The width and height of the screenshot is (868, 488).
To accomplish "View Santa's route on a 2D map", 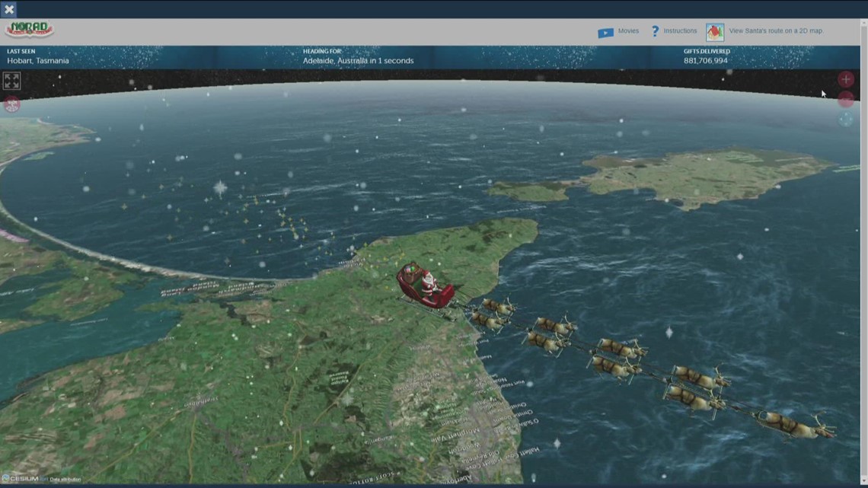I will pos(776,31).
